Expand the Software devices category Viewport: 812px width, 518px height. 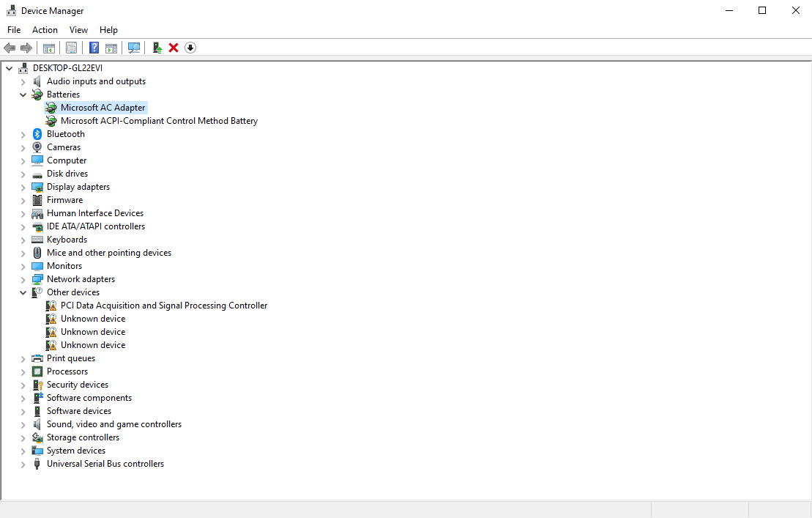23,411
